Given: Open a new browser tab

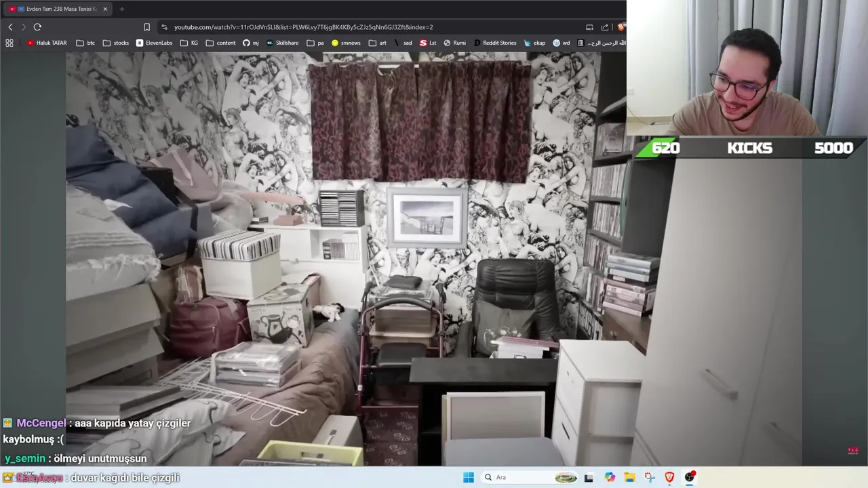Looking at the screenshot, I should click(122, 9).
